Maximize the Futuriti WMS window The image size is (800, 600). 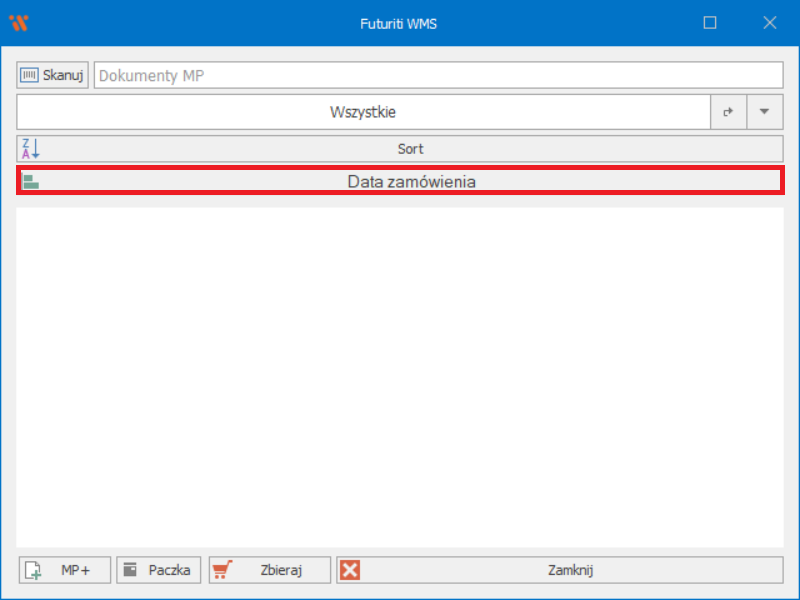pyautogui.click(x=710, y=23)
